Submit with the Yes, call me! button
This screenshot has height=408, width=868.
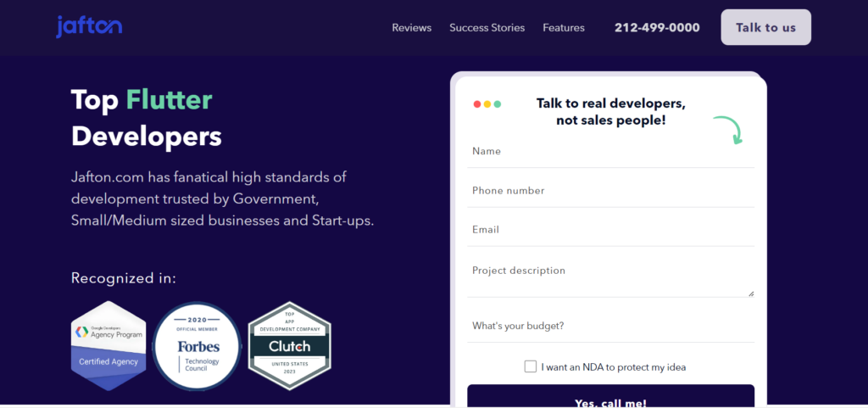coord(610,397)
